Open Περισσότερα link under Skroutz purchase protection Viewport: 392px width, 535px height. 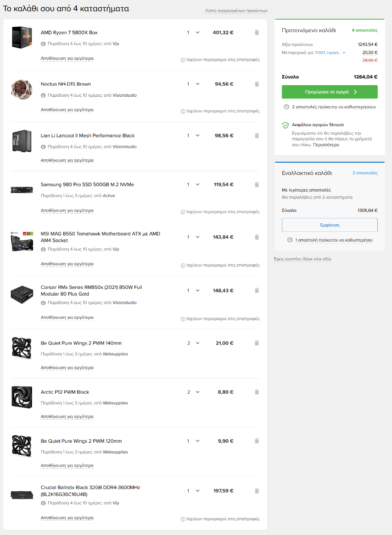[326, 145]
